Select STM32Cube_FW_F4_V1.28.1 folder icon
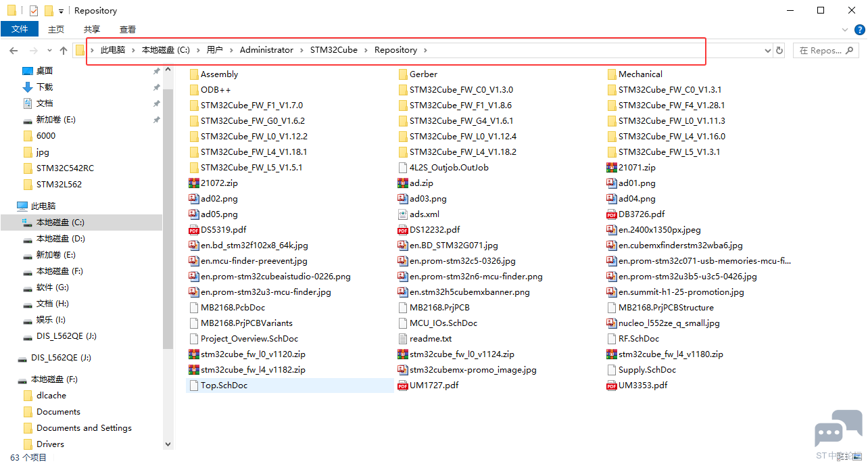This screenshot has width=868, height=466. coord(612,106)
